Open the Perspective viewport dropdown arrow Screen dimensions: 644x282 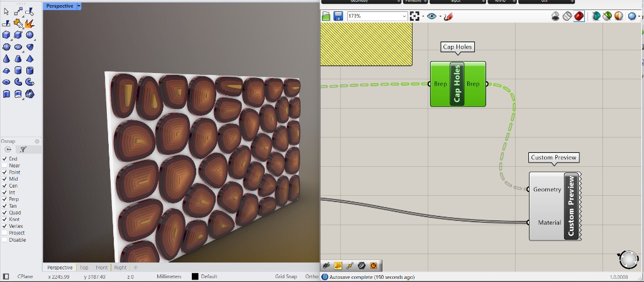click(79, 6)
